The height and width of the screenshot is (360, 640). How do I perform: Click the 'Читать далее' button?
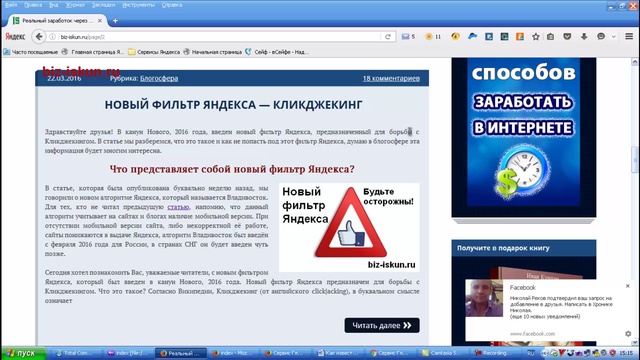coord(382,325)
